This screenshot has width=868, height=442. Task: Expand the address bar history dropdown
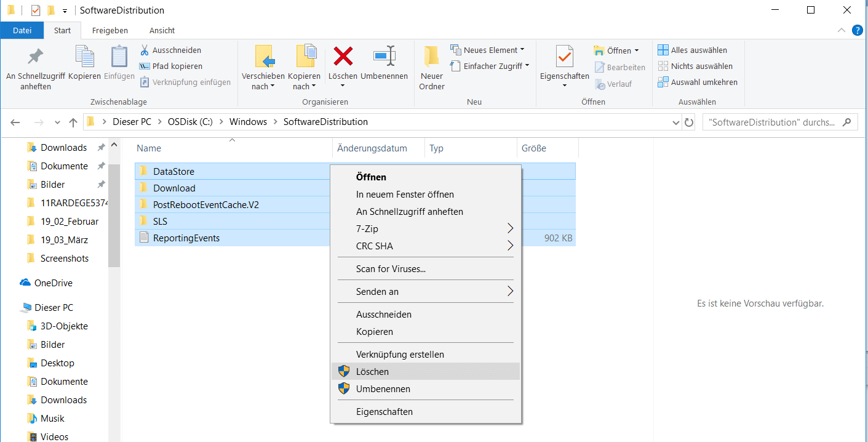[677, 122]
